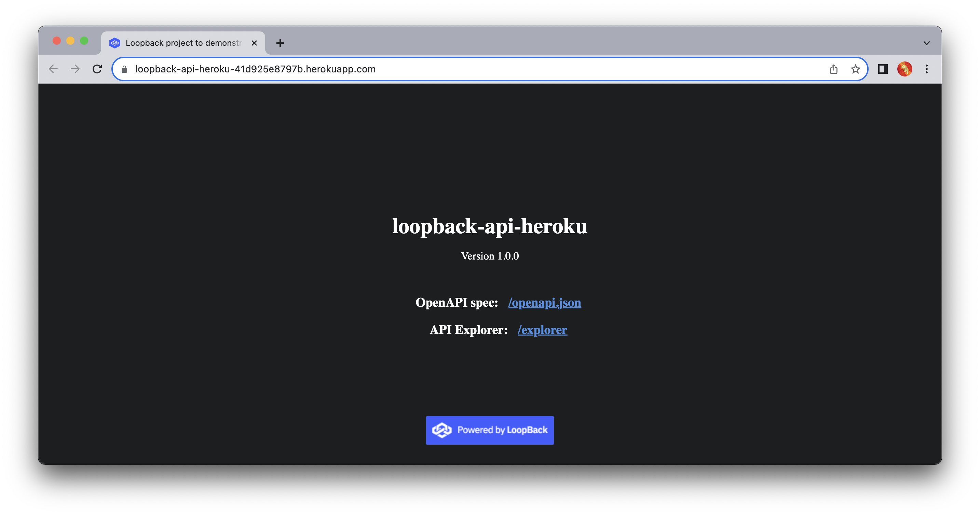
Task: Reload the current page
Action: coord(97,69)
